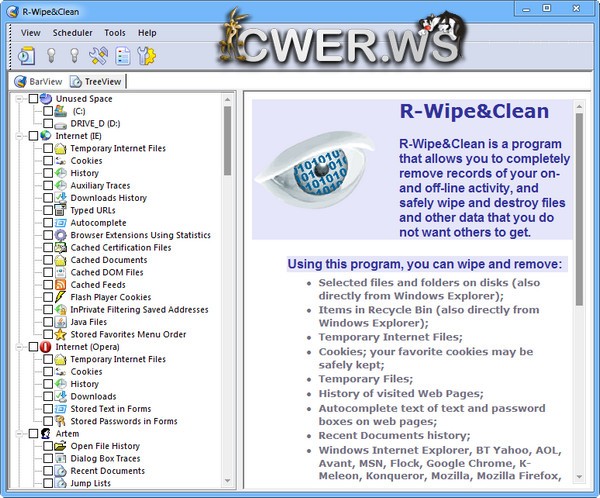600x498 pixels.
Task: Select the Opera Downloads tree item
Action: [x=93, y=396]
